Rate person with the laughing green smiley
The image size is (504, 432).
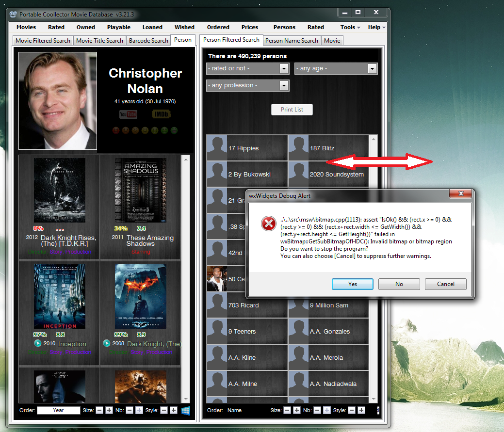point(174,130)
